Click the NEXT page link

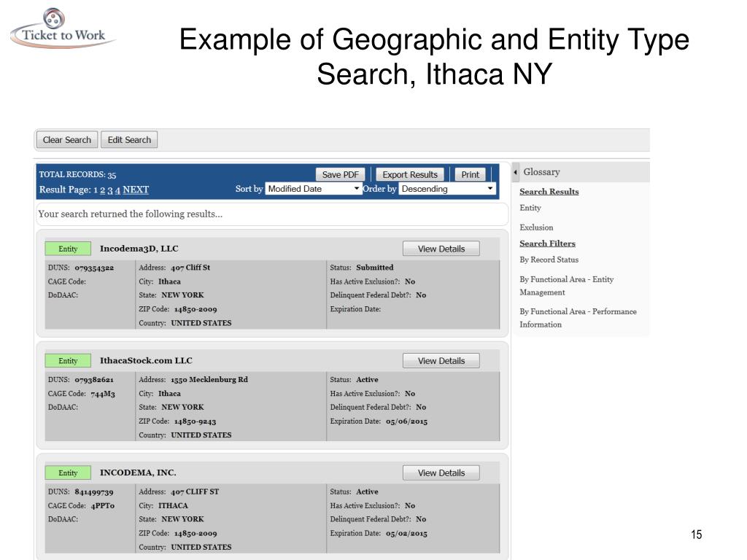136,190
